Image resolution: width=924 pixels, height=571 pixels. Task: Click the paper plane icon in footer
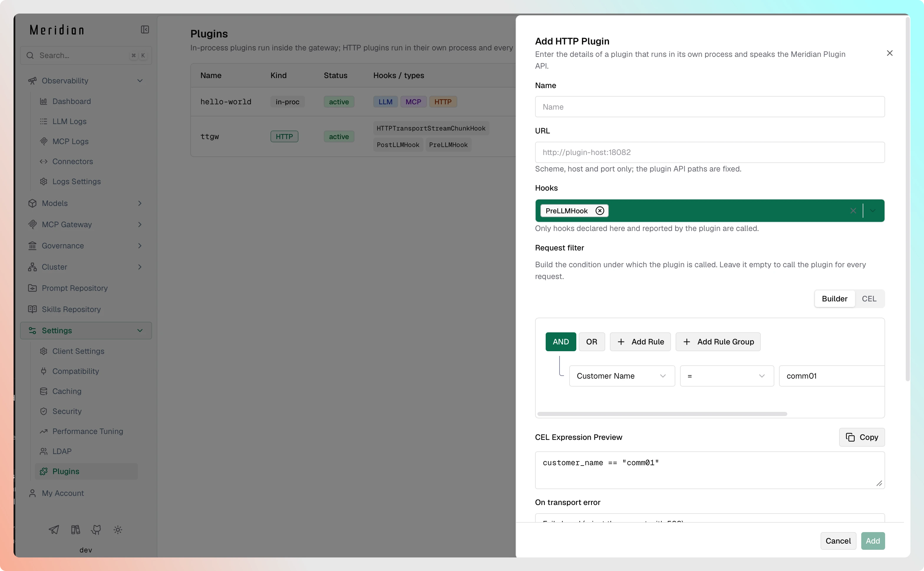coord(54,529)
